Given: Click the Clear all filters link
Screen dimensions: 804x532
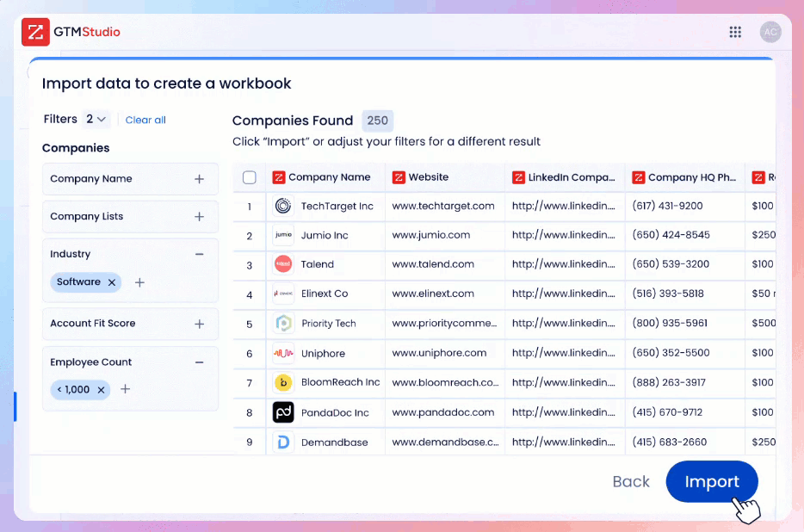Looking at the screenshot, I should 145,120.
